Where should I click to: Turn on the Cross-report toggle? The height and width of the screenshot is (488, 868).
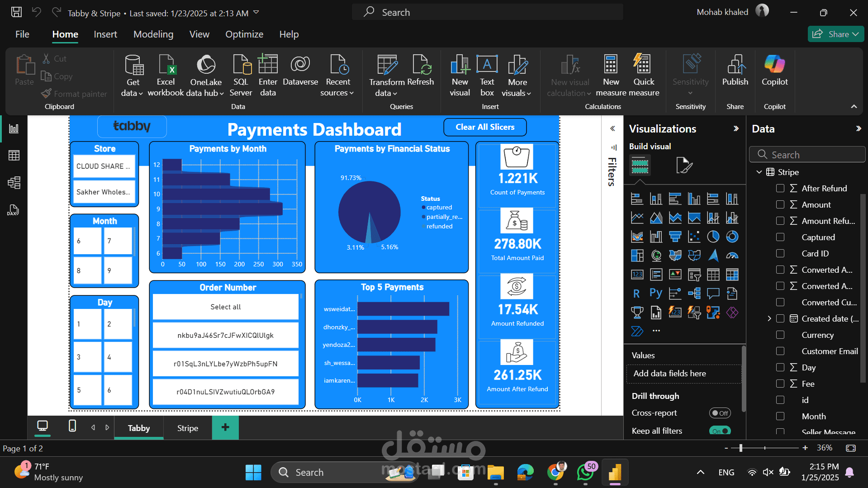[720, 413]
